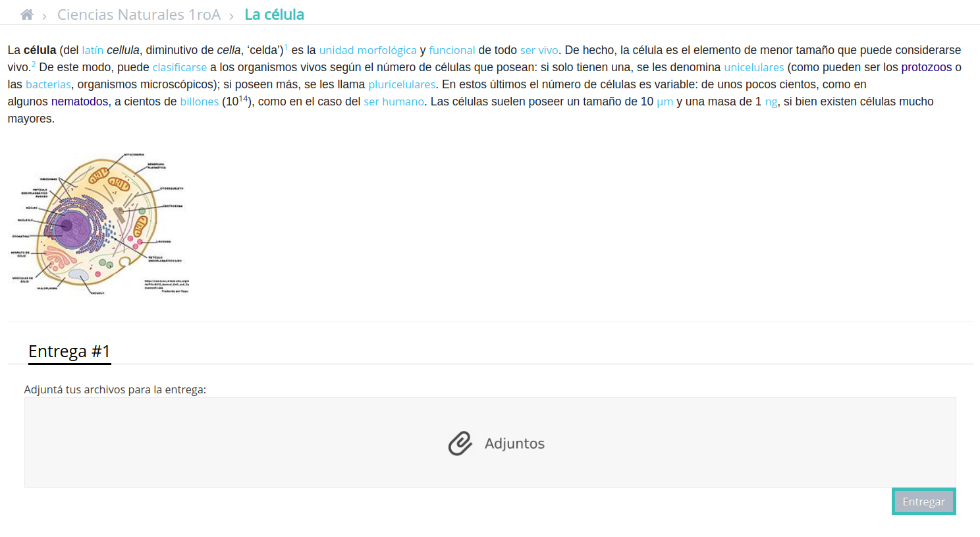The width and height of the screenshot is (980, 537).
Task: Open the 'μm' unit link
Action: 665,102
